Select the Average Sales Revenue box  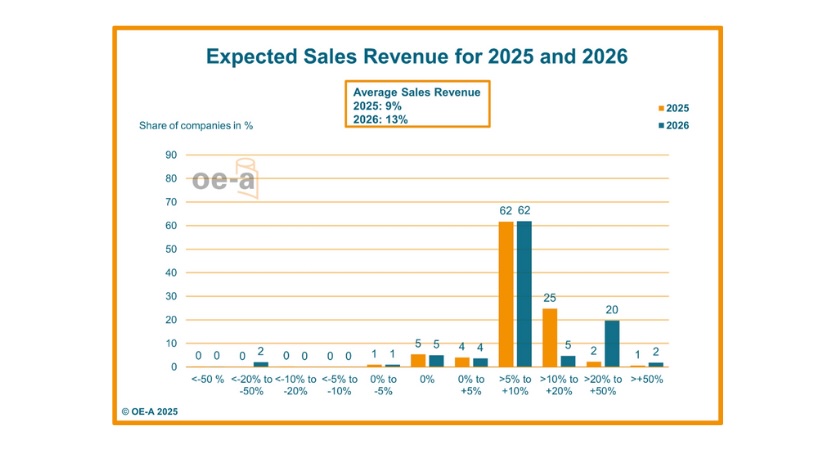[x=417, y=105]
